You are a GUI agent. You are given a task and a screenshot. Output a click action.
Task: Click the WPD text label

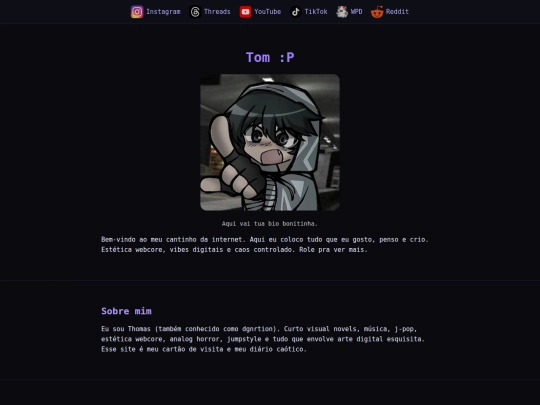tap(356, 12)
